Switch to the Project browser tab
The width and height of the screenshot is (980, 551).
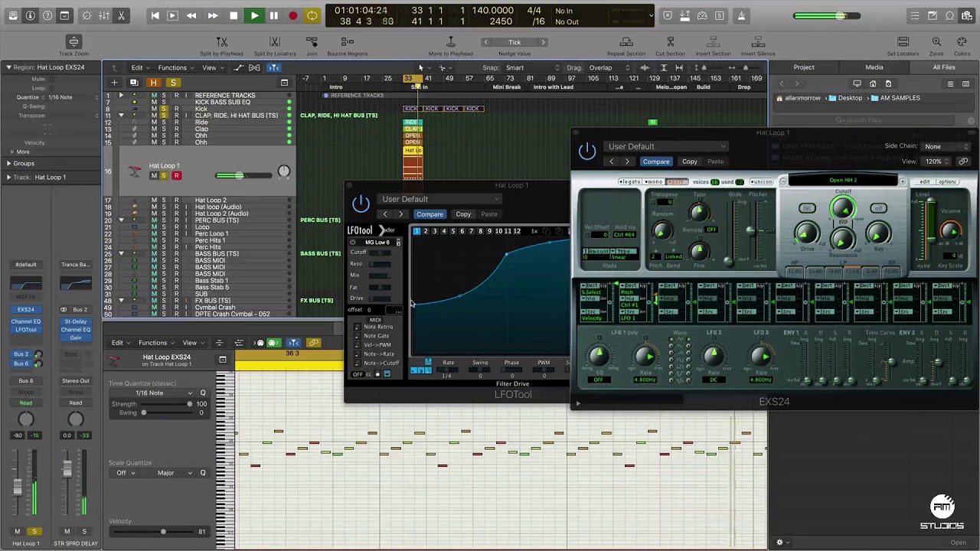pos(804,67)
